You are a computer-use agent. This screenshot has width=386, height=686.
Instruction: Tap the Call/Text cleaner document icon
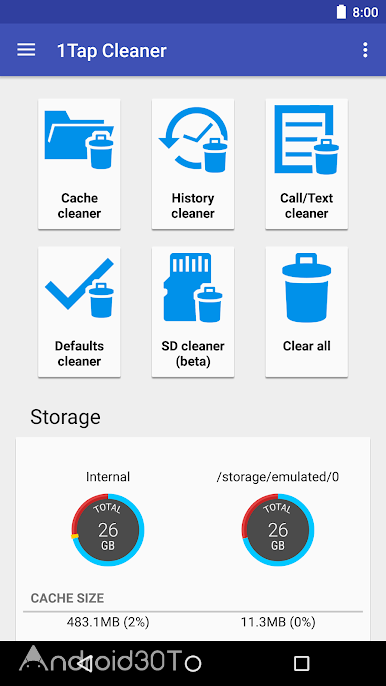pos(307,140)
